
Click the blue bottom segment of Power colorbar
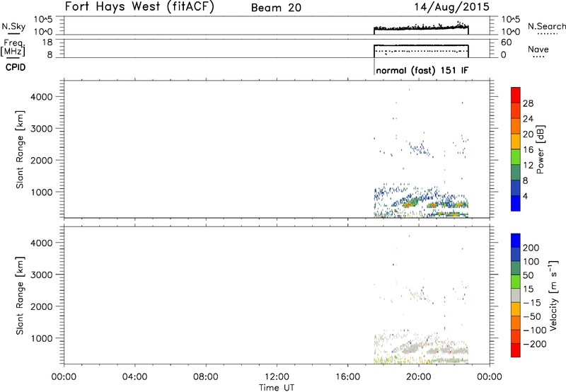tap(516, 203)
